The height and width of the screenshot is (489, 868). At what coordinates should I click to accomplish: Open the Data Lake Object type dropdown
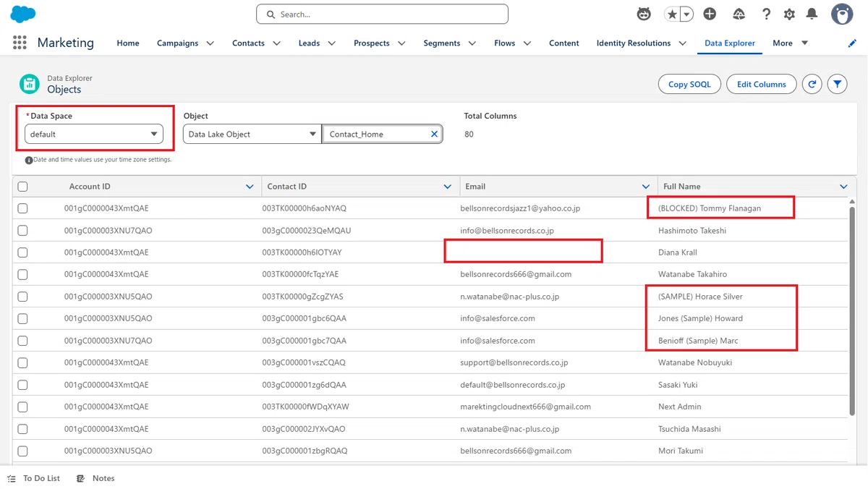(252, 134)
